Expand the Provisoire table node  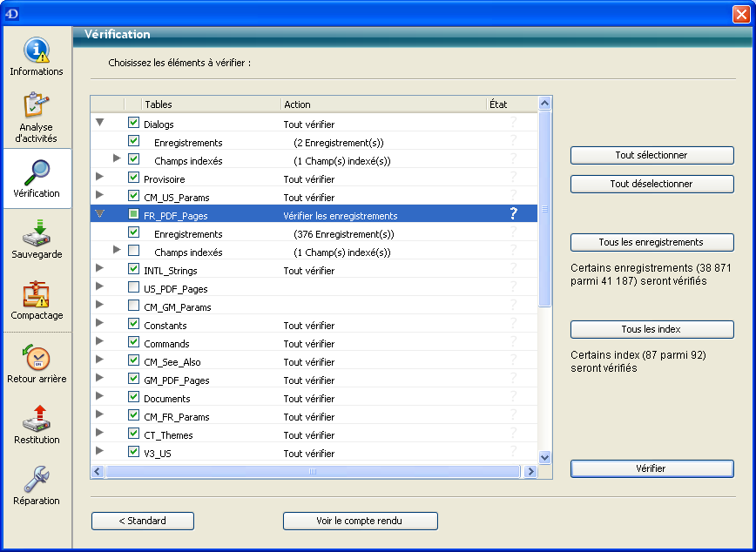(99, 178)
